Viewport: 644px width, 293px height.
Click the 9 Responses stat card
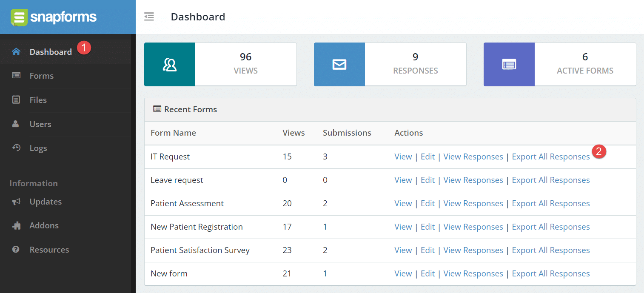coord(390,64)
